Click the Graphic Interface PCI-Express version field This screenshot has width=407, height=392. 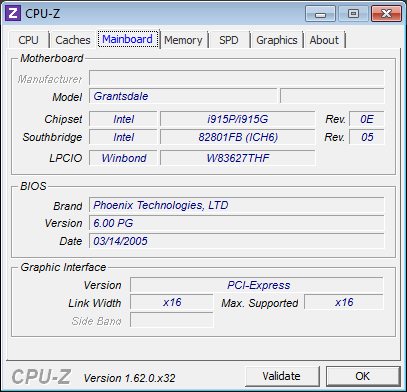click(x=257, y=285)
